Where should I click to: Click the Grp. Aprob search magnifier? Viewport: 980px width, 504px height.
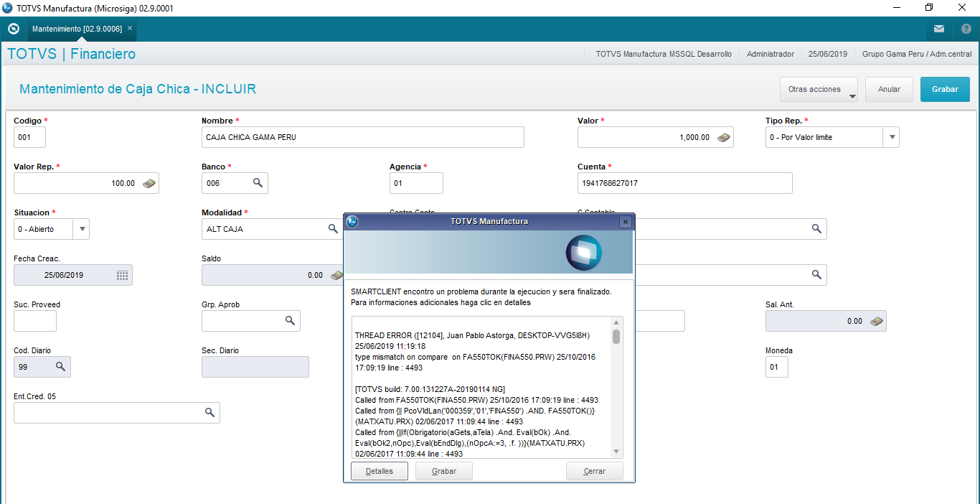tap(291, 321)
